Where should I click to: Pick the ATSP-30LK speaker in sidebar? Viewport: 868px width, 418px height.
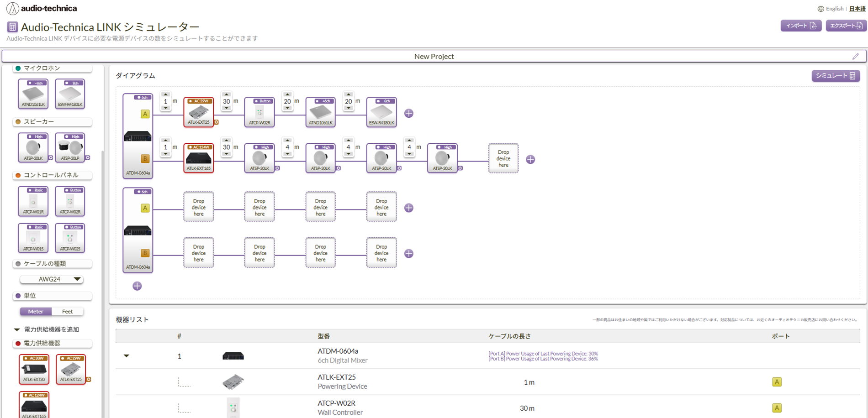33,147
